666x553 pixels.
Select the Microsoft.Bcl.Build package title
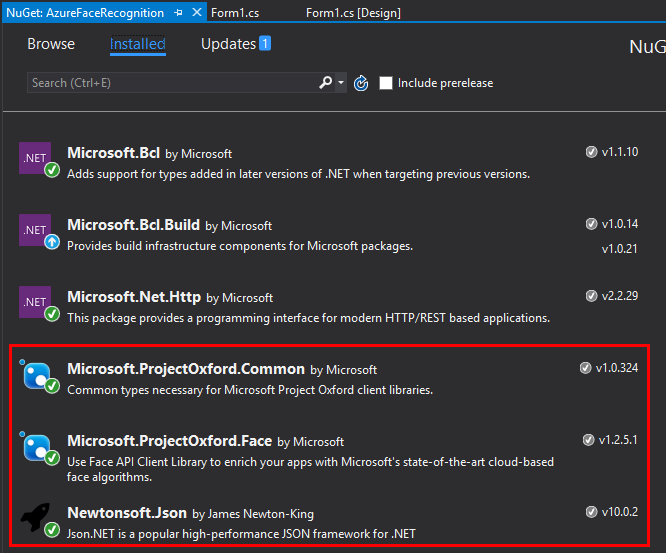click(x=133, y=225)
